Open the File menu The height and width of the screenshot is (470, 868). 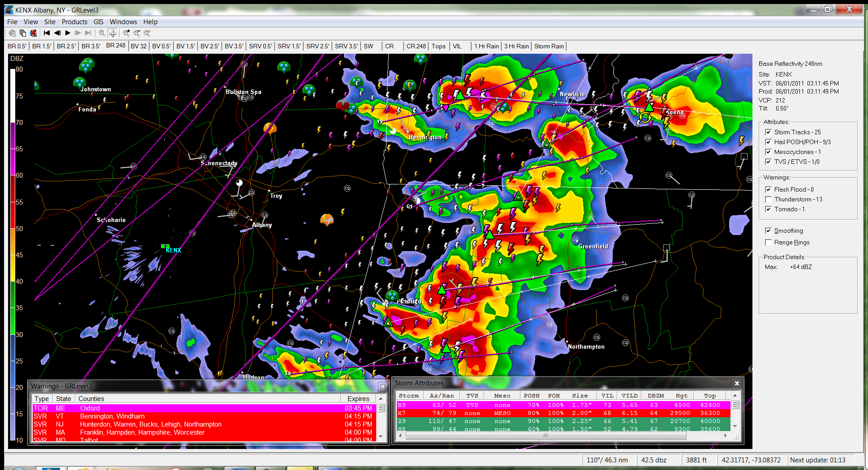coord(12,21)
